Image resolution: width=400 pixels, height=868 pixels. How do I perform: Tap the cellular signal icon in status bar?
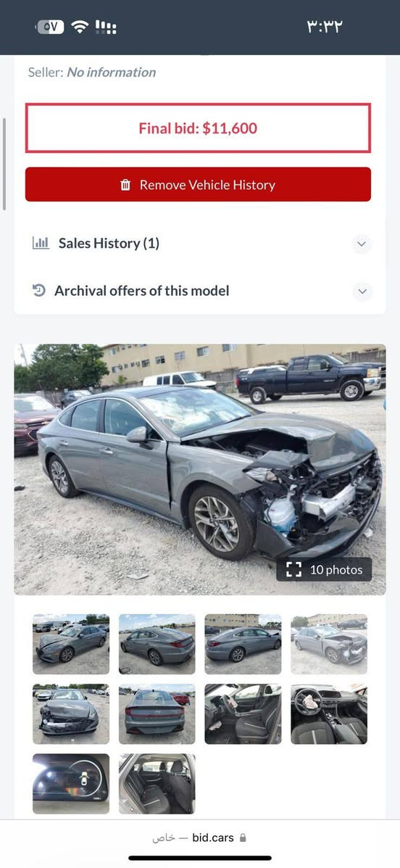coord(106,27)
